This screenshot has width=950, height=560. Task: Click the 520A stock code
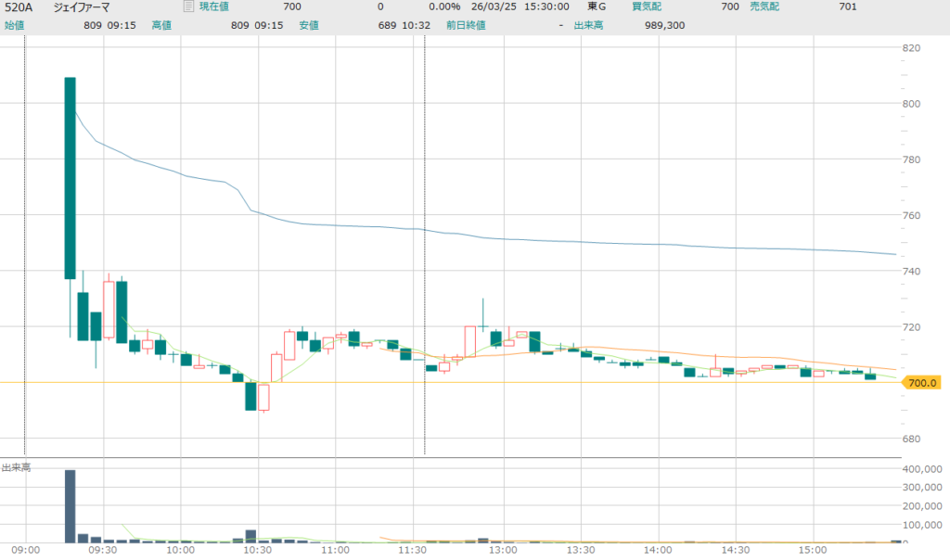[20, 7]
